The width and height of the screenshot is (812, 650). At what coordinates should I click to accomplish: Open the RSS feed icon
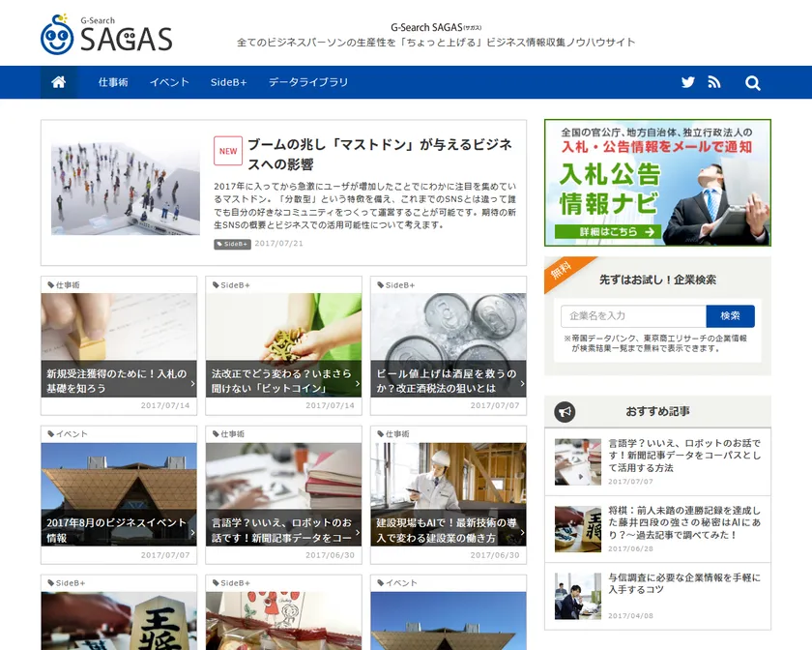pyautogui.click(x=714, y=82)
